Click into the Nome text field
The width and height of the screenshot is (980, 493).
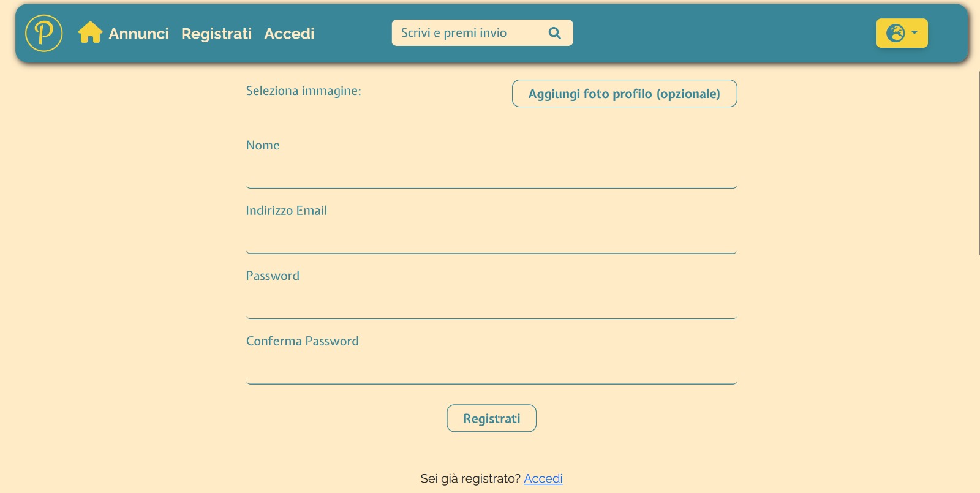(x=491, y=175)
